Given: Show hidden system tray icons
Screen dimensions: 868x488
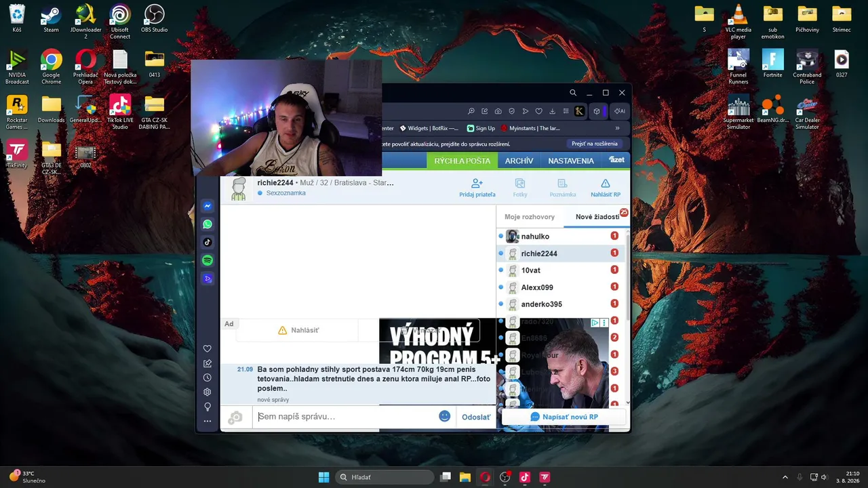Looking at the screenshot, I should (785, 477).
